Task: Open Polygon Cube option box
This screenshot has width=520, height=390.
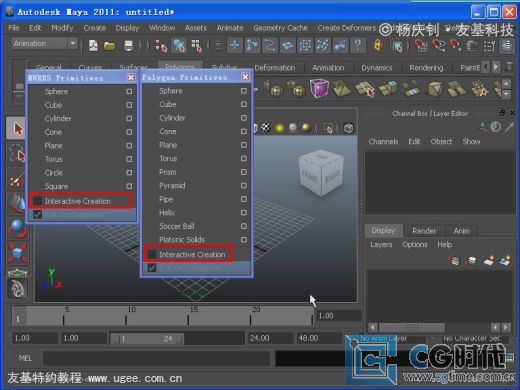Action: pyautogui.click(x=244, y=104)
